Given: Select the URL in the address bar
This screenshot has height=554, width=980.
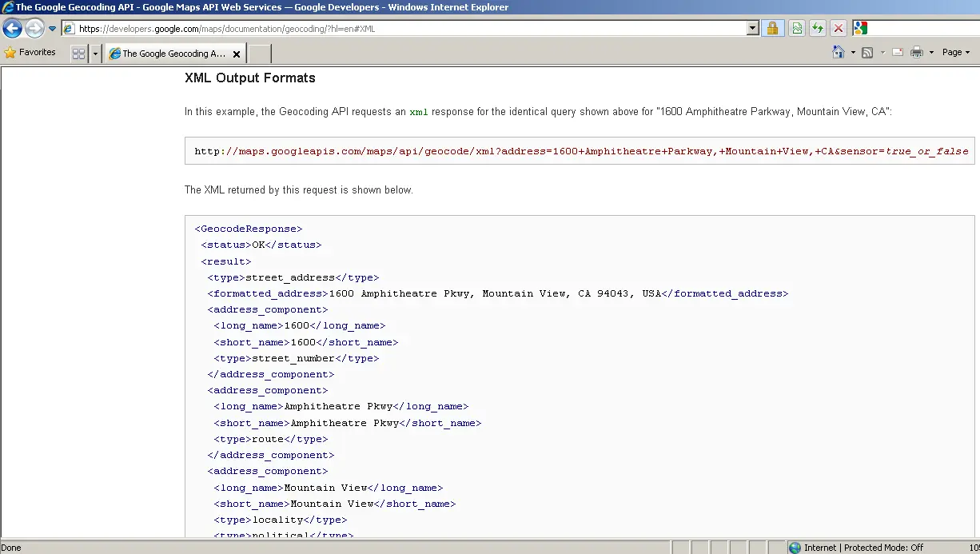Looking at the screenshot, I should [x=227, y=29].
